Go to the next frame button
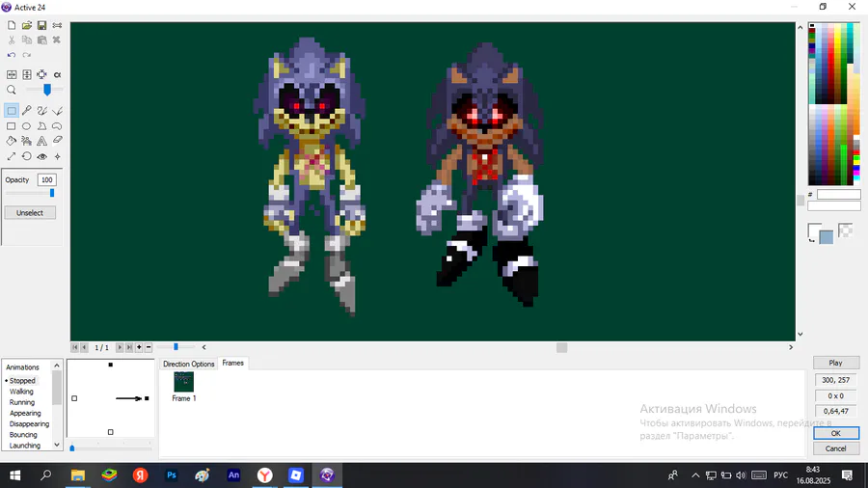 pos(120,347)
